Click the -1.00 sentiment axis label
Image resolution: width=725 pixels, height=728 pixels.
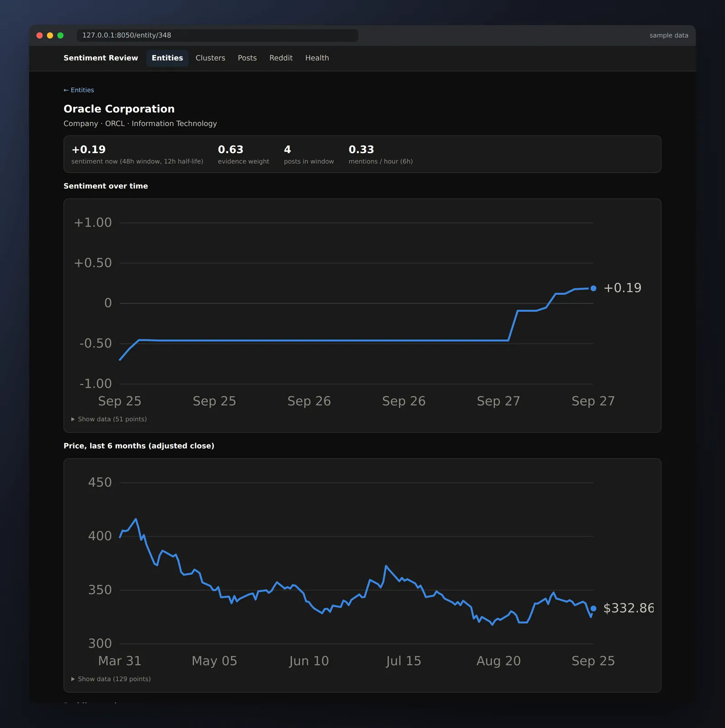click(96, 384)
